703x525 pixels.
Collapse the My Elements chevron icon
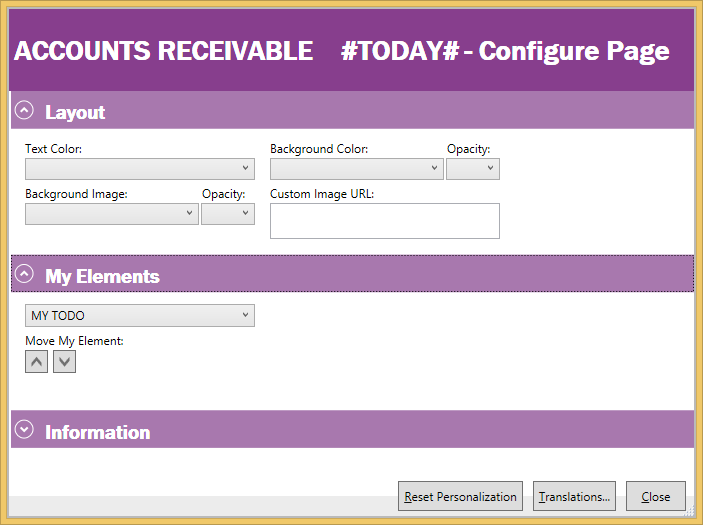point(25,275)
